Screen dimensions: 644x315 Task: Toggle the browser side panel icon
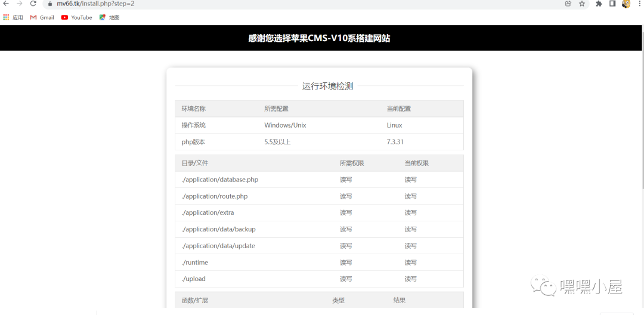pyautogui.click(x=612, y=4)
